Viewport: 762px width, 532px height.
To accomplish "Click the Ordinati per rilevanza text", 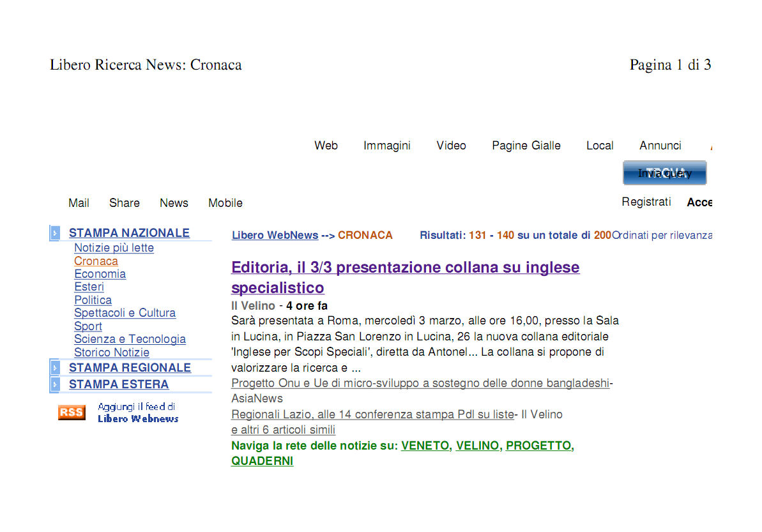I will click(662, 235).
